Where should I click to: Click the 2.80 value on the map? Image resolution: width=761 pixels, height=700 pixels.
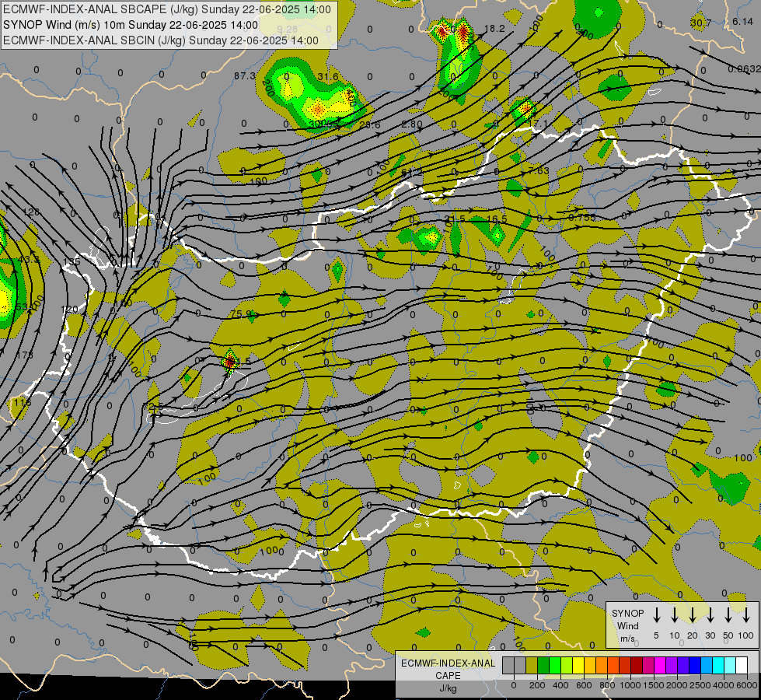point(411,124)
